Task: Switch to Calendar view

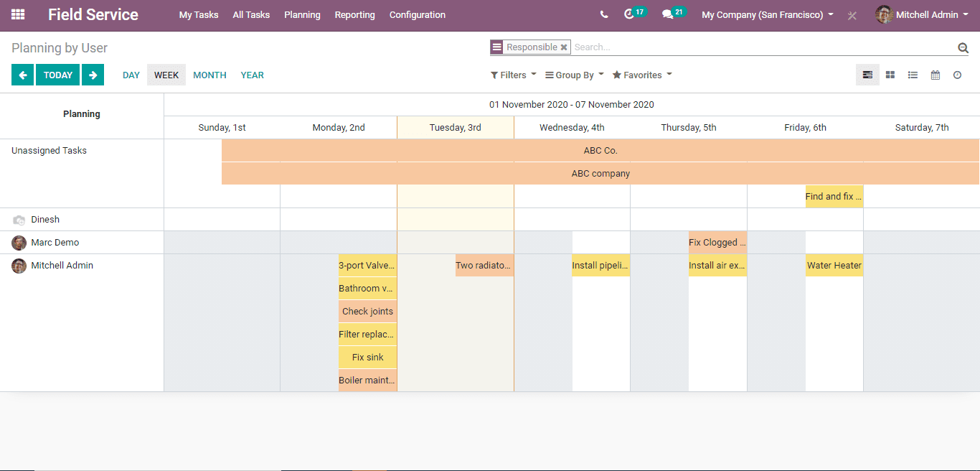Action: [936, 75]
